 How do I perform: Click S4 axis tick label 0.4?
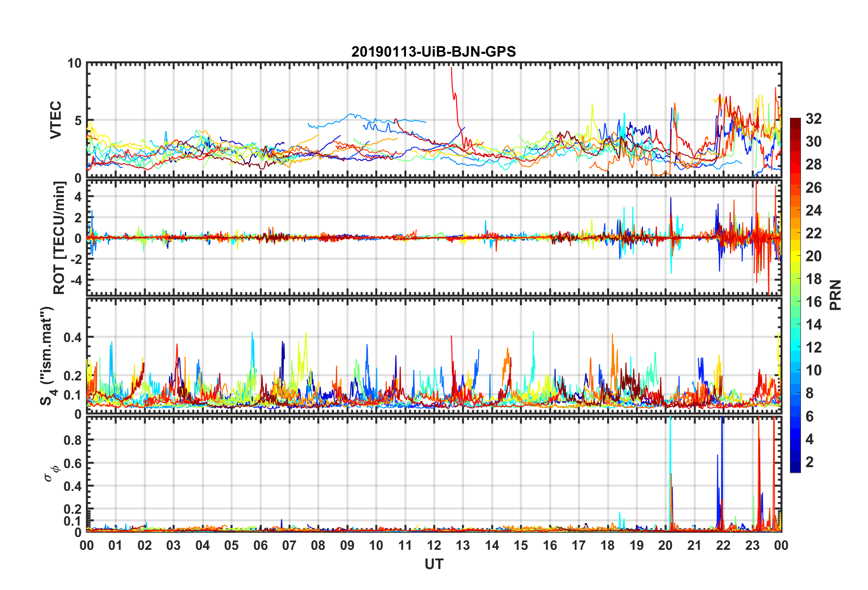73,337
